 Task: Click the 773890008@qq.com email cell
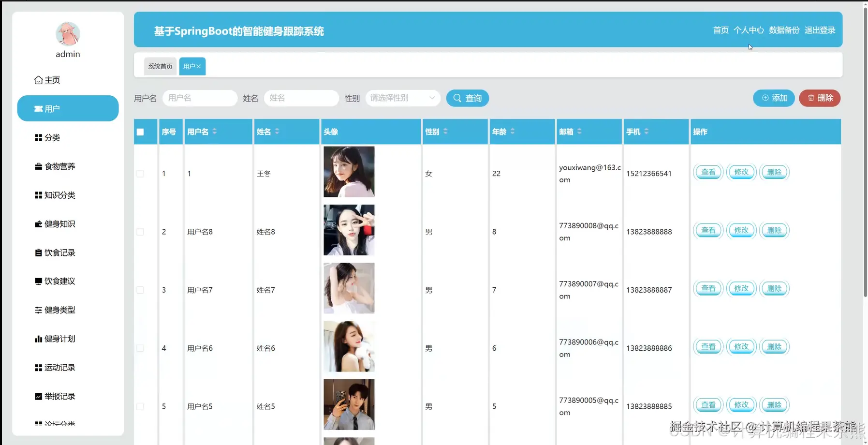click(x=589, y=232)
